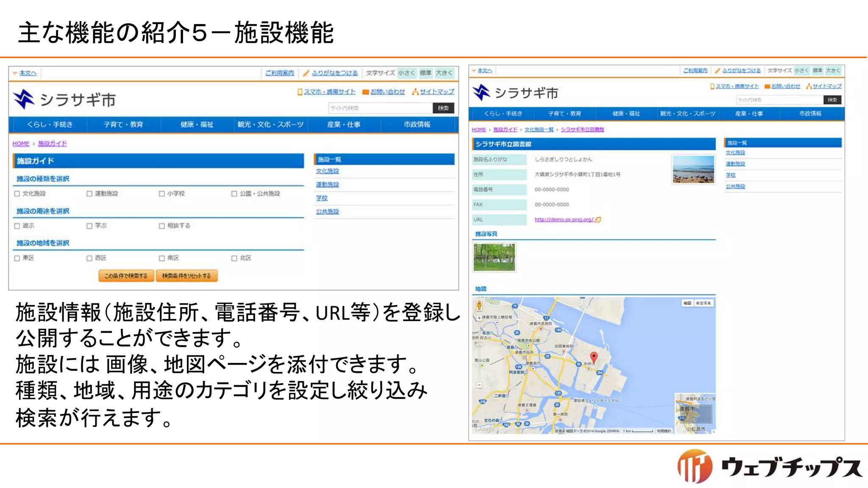The height and width of the screenshot is (488, 868).
Task: Open シラサギ市立図書館 breadcrumb in the right page
Action: 582,130
